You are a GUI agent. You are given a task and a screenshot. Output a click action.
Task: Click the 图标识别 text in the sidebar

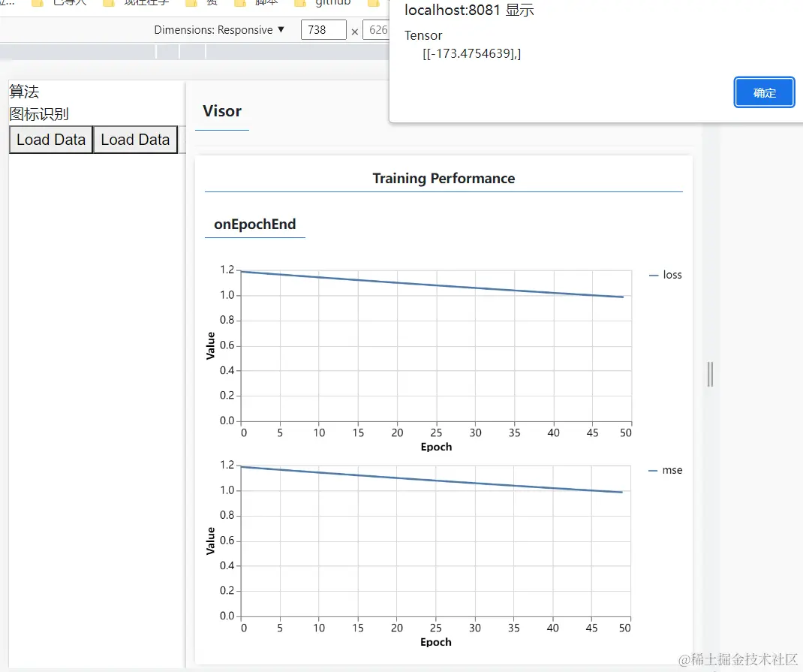(x=39, y=113)
